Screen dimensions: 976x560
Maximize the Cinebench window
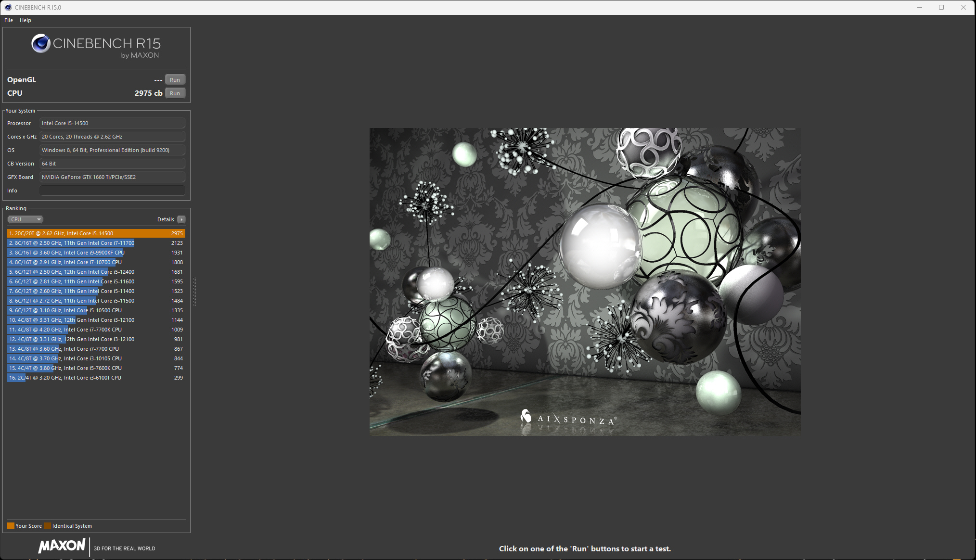coord(941,7)
